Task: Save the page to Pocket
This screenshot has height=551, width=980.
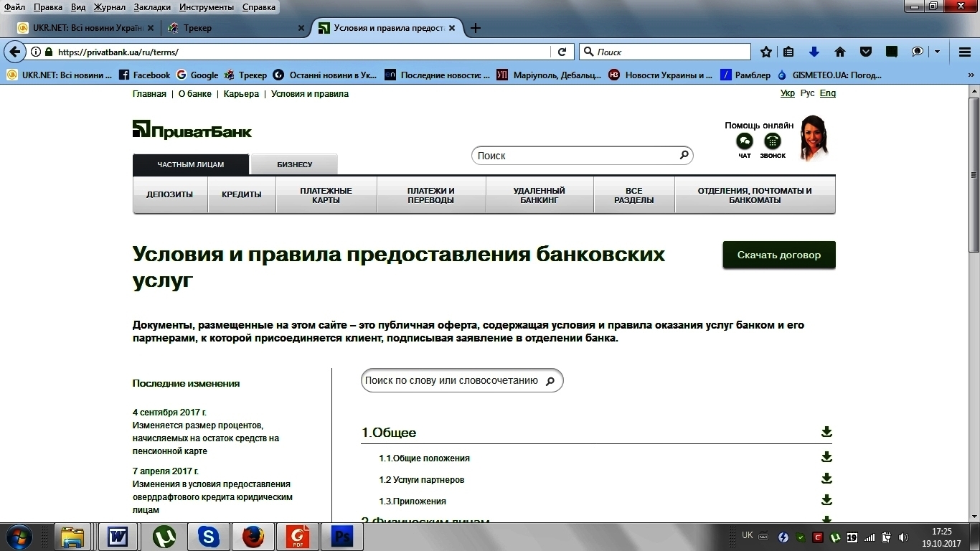Action: (x=866, y=52)
